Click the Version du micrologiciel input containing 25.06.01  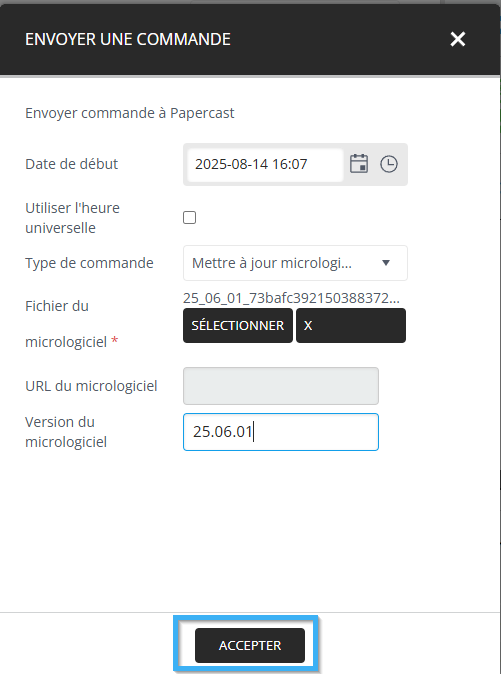click(x=281, y=432)
